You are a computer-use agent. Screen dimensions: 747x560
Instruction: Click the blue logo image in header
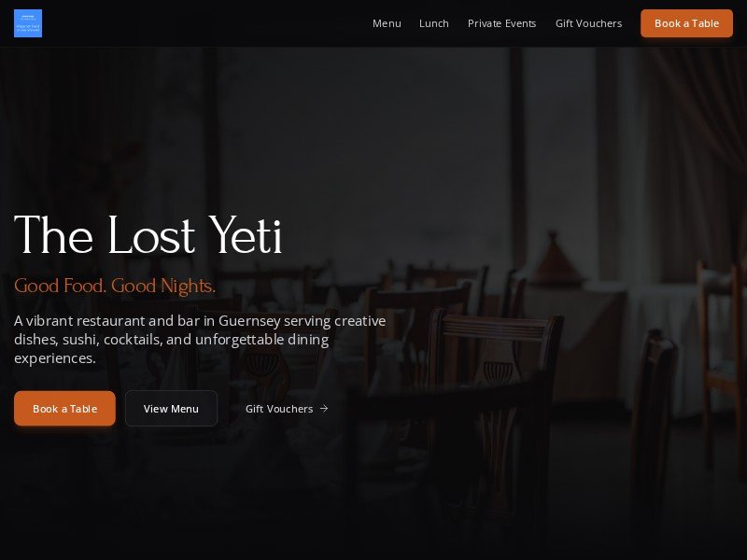pyautogui.click(x=28, y=23)
